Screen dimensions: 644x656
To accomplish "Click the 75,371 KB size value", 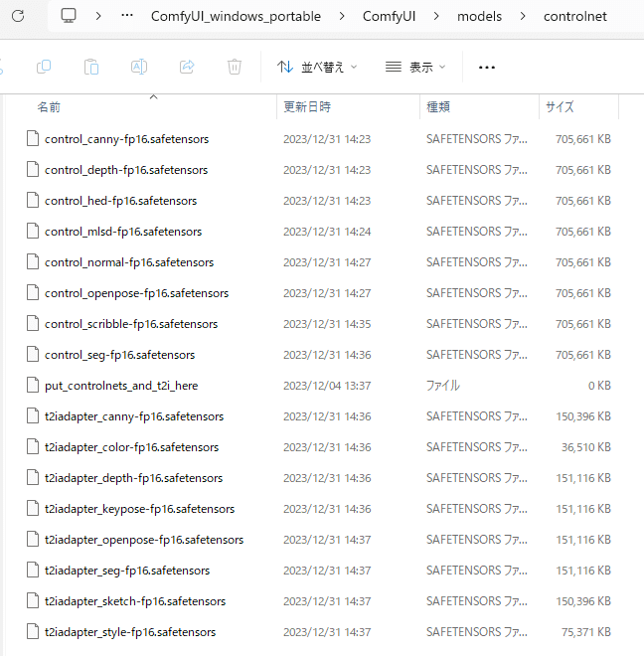I will click(x=585, y=632).
